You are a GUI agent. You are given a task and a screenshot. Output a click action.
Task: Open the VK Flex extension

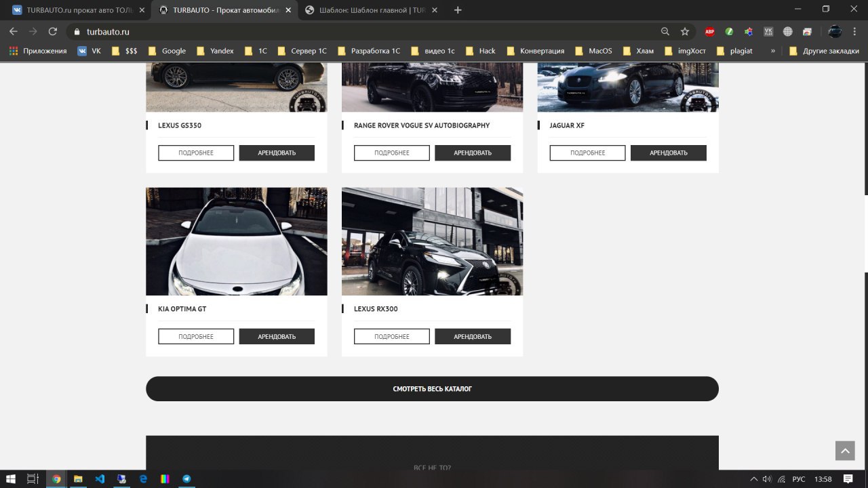click(x=768, y=31)
